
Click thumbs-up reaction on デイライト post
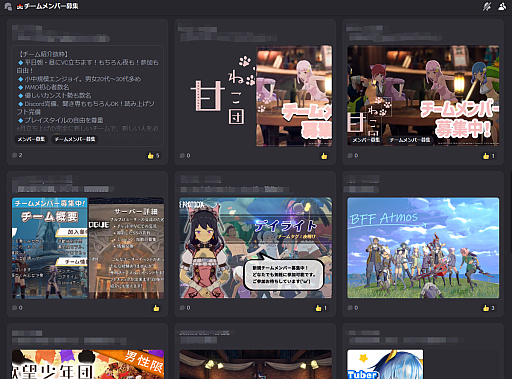(x=321, y=308)
